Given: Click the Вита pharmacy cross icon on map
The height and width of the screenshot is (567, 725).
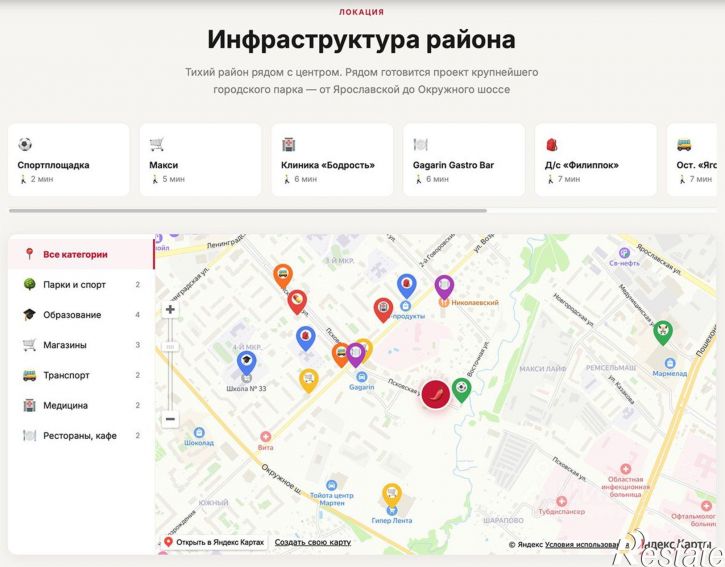Looking at the screenshot, I should click(265, 437).
